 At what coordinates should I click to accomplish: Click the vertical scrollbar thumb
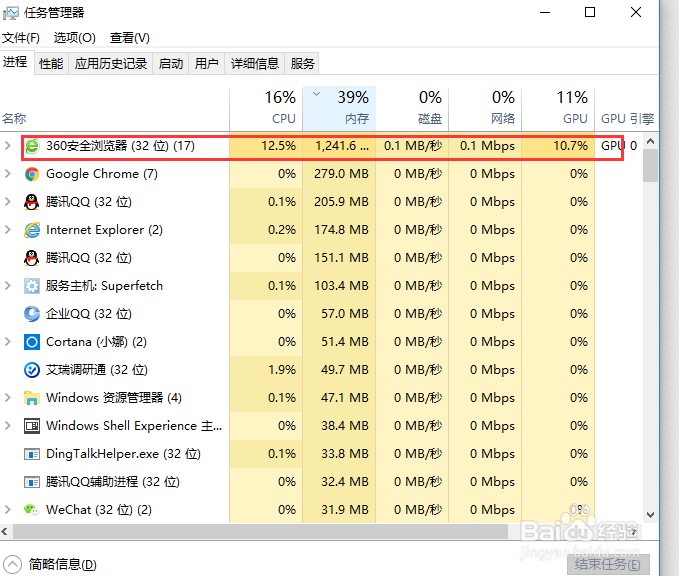(x=650, y=165)
